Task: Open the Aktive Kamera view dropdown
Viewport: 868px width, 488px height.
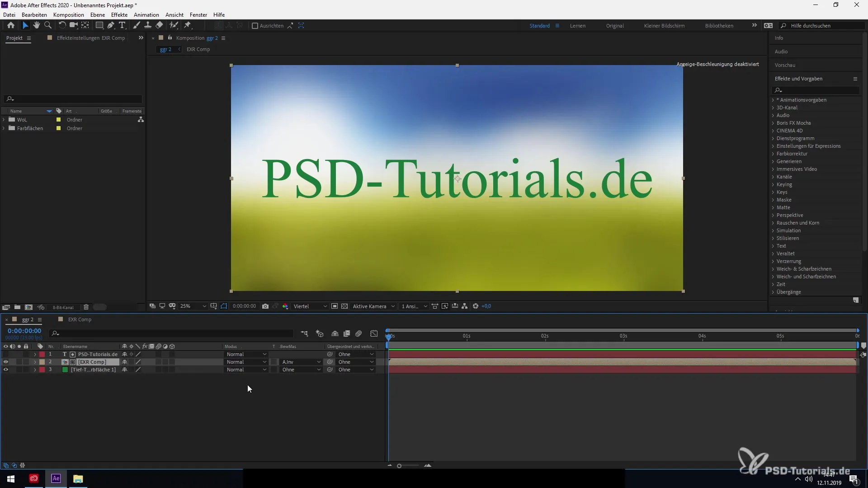Action: pyautogui.click(x=373, y=306)
